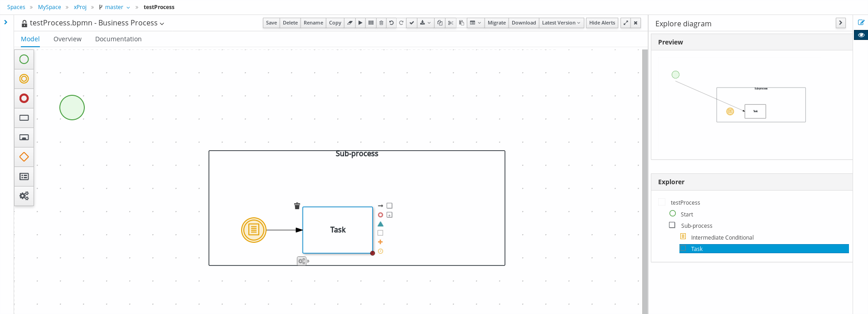Click the Delete button
Image resolution: width=868 pixels, height=314 pixels.
pyautogui.click(x=290, y=23)
